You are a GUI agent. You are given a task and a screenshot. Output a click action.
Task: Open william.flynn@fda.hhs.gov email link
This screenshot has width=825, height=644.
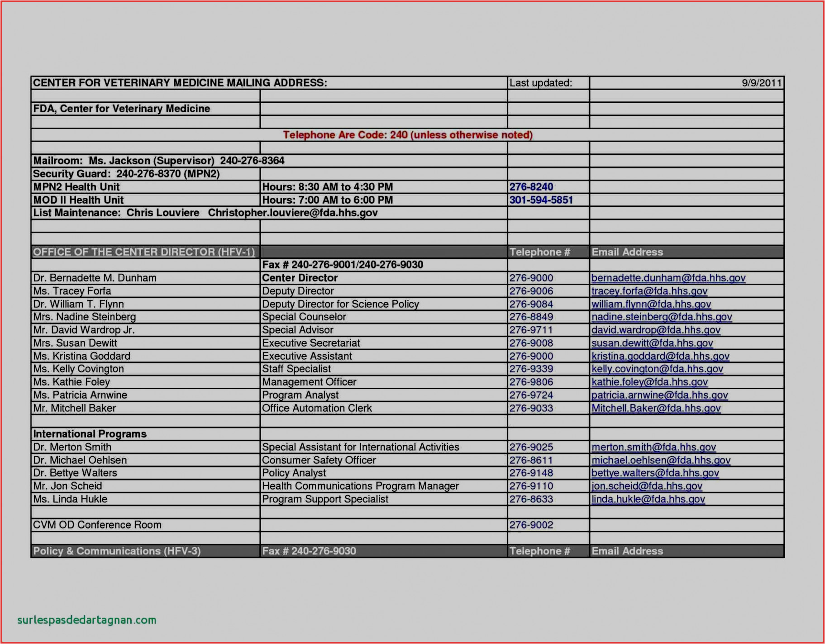tap(651, 304)
